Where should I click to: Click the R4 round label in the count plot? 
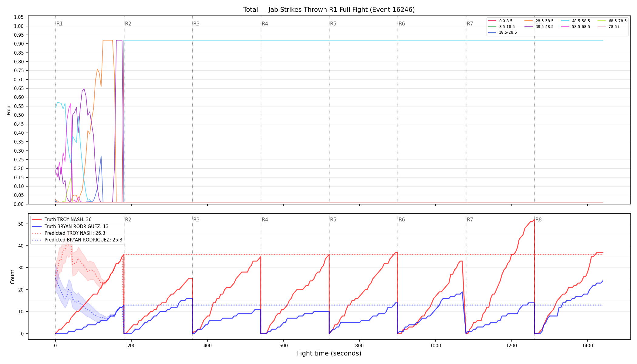pos(265,220)
